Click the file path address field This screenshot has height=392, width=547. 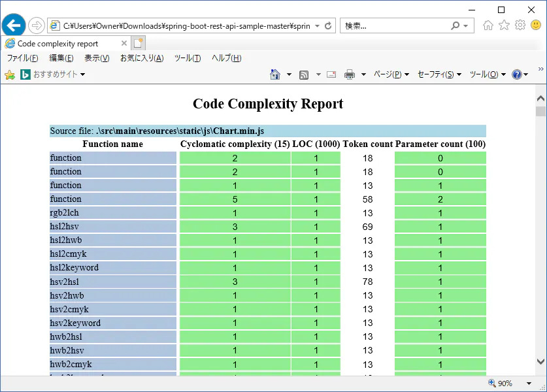click(187, 26)
